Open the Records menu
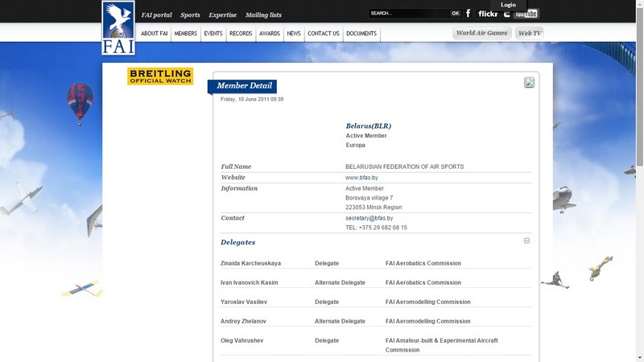This screenshot has height=362, width=644. [241, 34]
